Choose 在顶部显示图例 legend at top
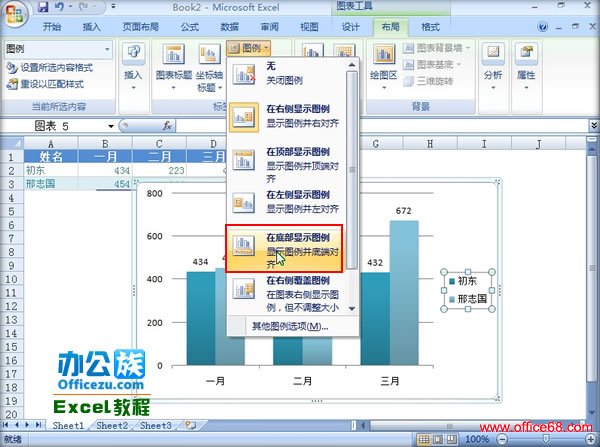The image size is (600, 447). click(288, 164)
